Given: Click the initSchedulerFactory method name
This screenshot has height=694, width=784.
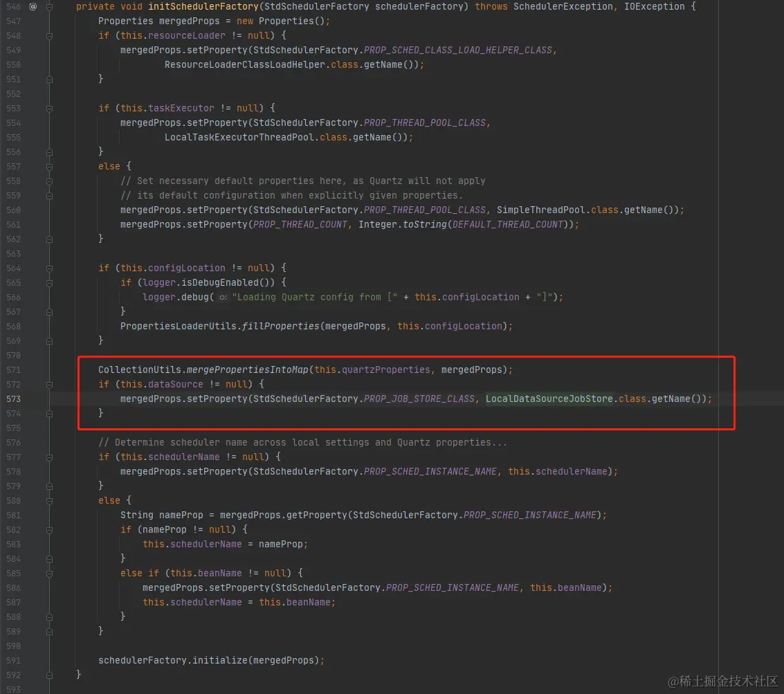Looking at the screenshot, I should pyautogui.click(x=203, y=6).
